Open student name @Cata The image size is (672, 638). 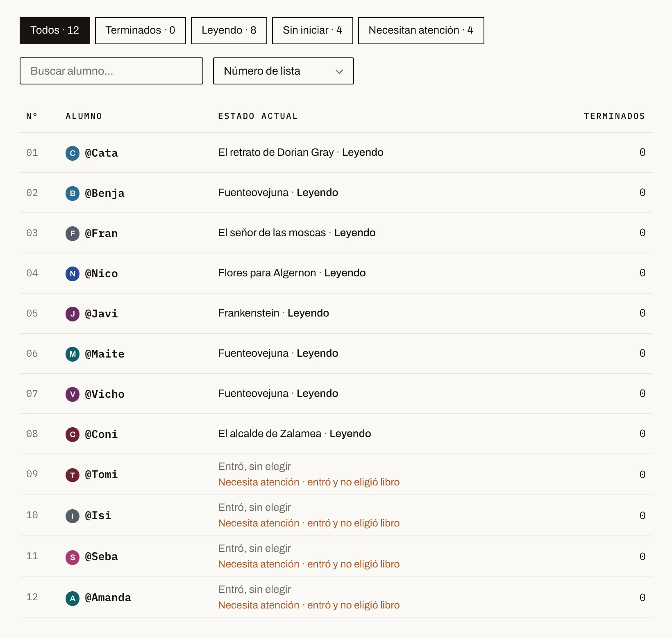(x=101, y=153)
